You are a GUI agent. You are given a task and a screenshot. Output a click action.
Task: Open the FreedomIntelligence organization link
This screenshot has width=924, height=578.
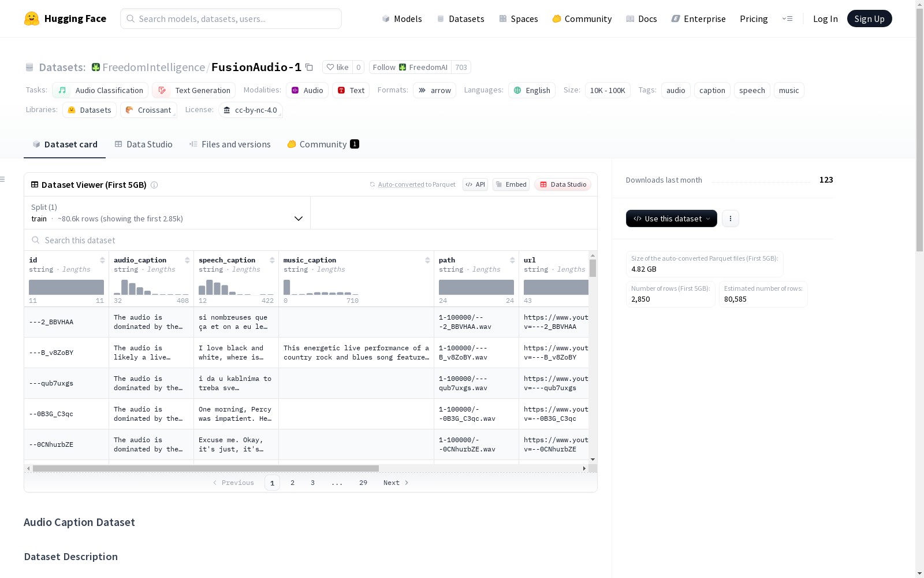point(154,67)
